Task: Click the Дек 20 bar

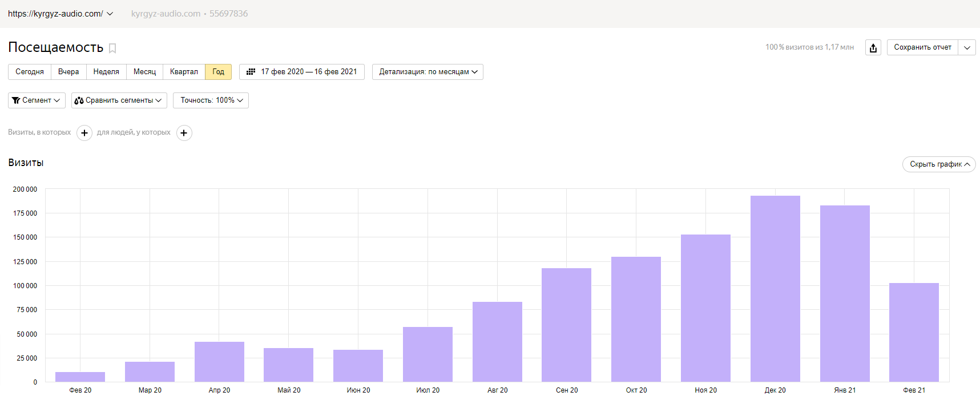Action: coord(775,289)
